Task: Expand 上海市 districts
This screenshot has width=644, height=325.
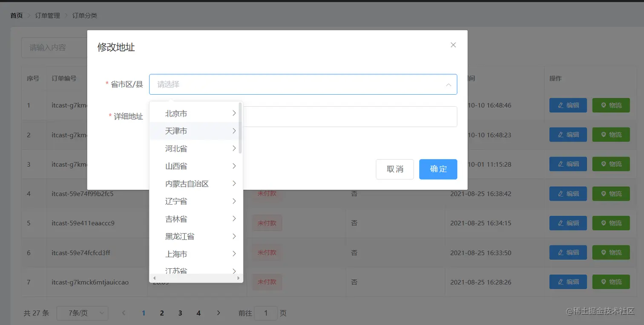Action: (x=196, y=254)
